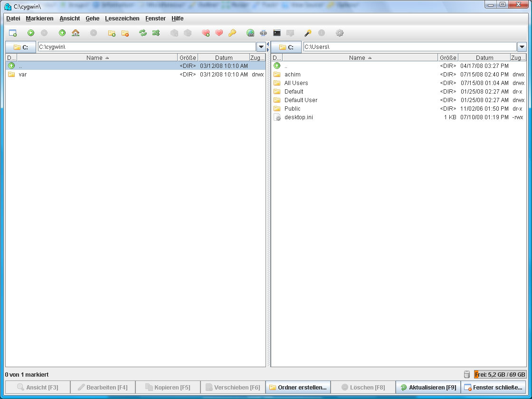Click the free disk space bar
This screenshot has height=399, width=532.
pyautogui.click(x=500, y=375)
